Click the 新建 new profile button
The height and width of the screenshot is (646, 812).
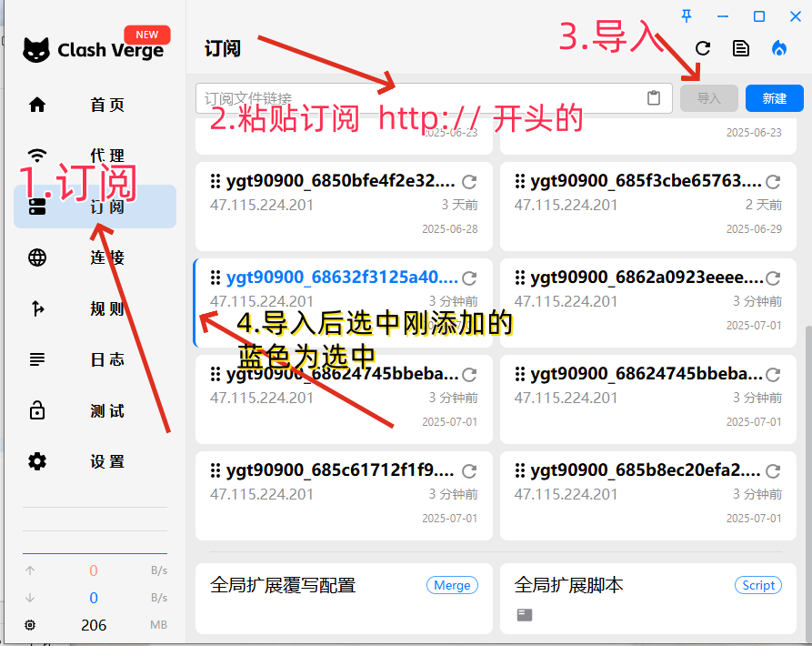[774, 98]
